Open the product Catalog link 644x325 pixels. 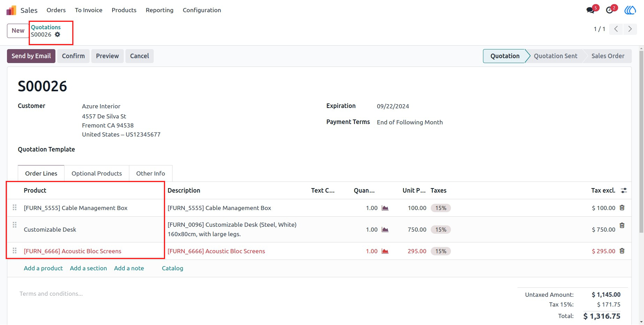pos(172,268)
